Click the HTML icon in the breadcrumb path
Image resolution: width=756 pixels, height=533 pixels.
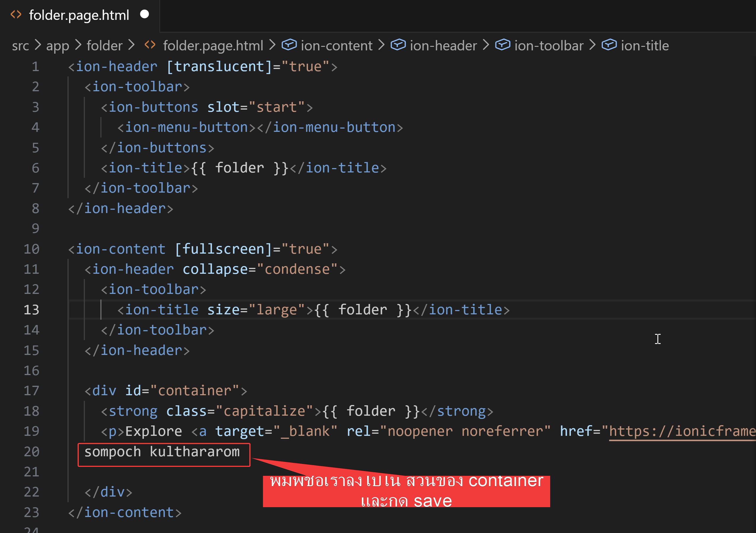point(150,45)
